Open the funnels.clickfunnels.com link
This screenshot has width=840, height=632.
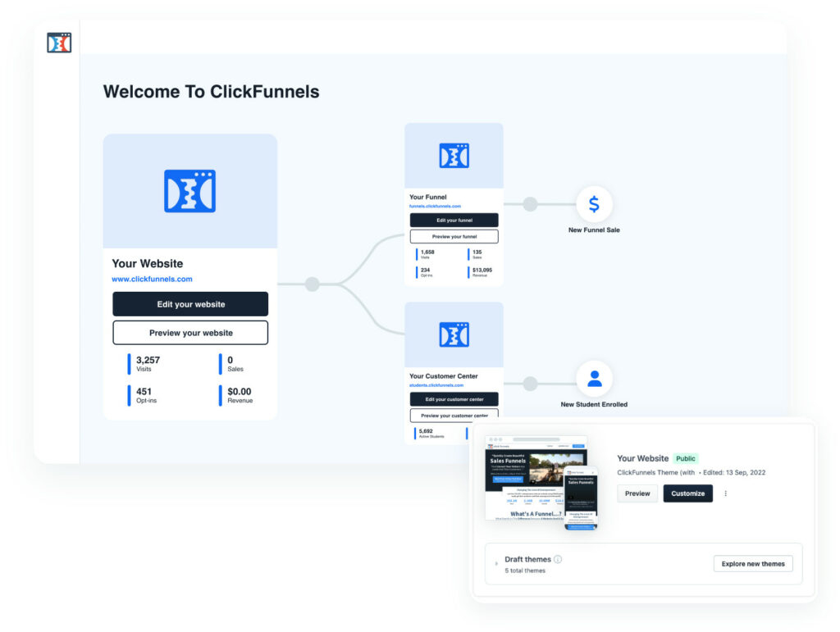pos(435,206)
